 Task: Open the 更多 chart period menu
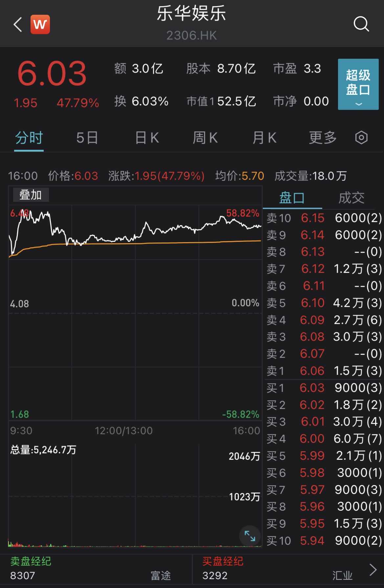point(323,137)
